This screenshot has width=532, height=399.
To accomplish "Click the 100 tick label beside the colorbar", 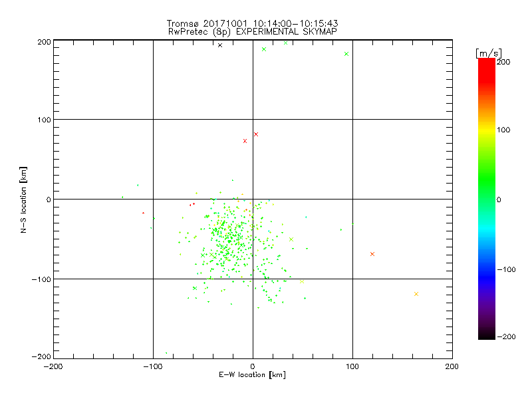I will coord(503,130).
